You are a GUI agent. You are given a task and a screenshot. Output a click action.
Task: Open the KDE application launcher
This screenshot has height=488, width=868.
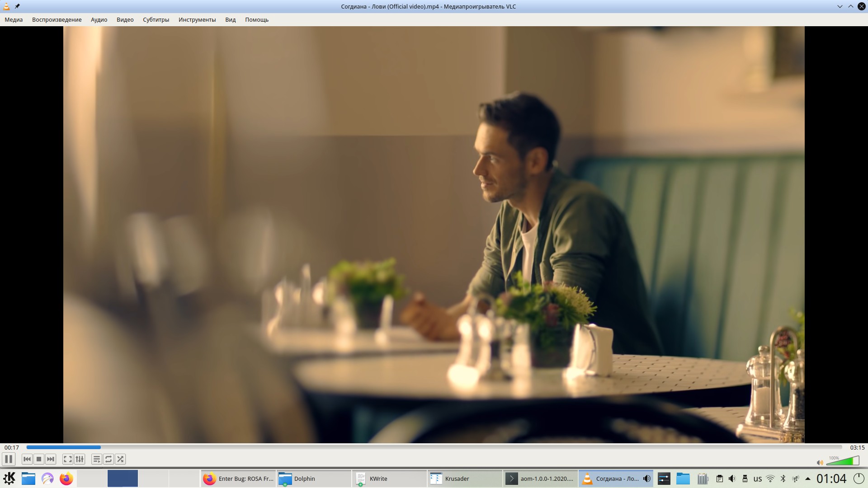point(9,478)
